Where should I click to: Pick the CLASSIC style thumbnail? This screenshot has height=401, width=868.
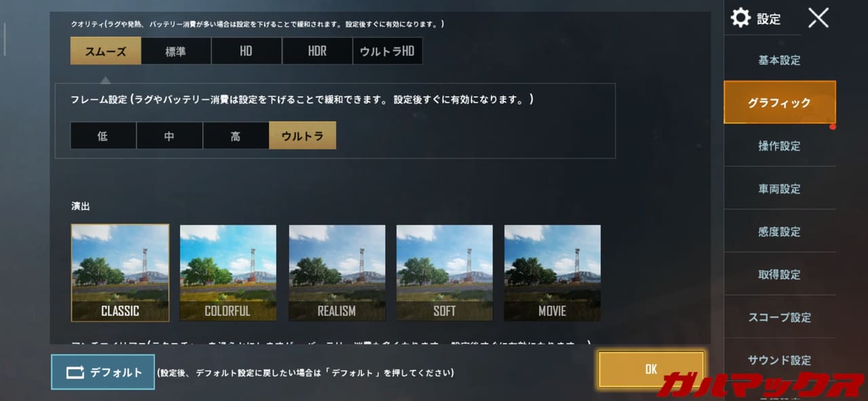[120, 273]
